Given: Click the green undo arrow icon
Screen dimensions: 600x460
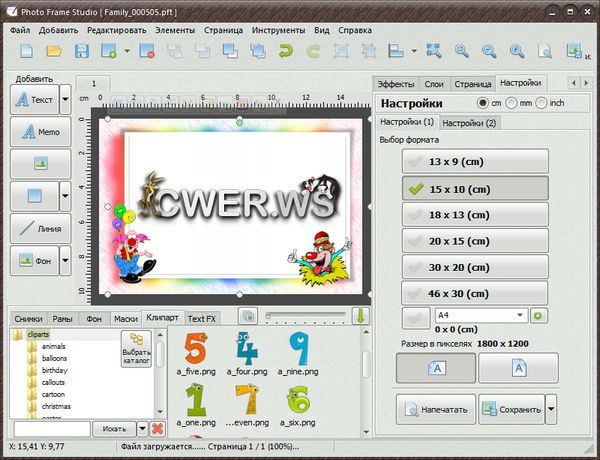Looking at the screenshot, I should [285, 51].
